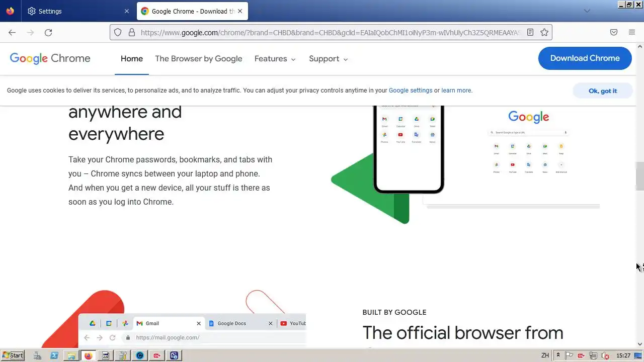
Task: Open the command prompt taskbar icon
Action: (106, 355)
